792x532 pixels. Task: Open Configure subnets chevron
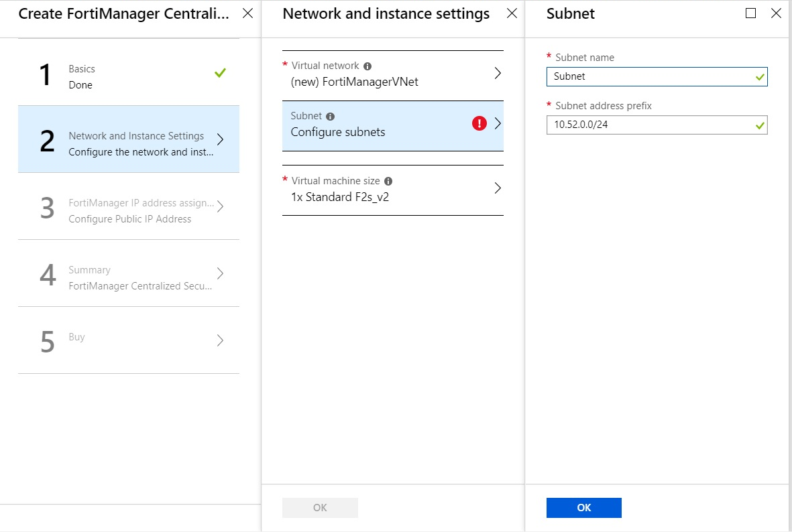(498, 124)
